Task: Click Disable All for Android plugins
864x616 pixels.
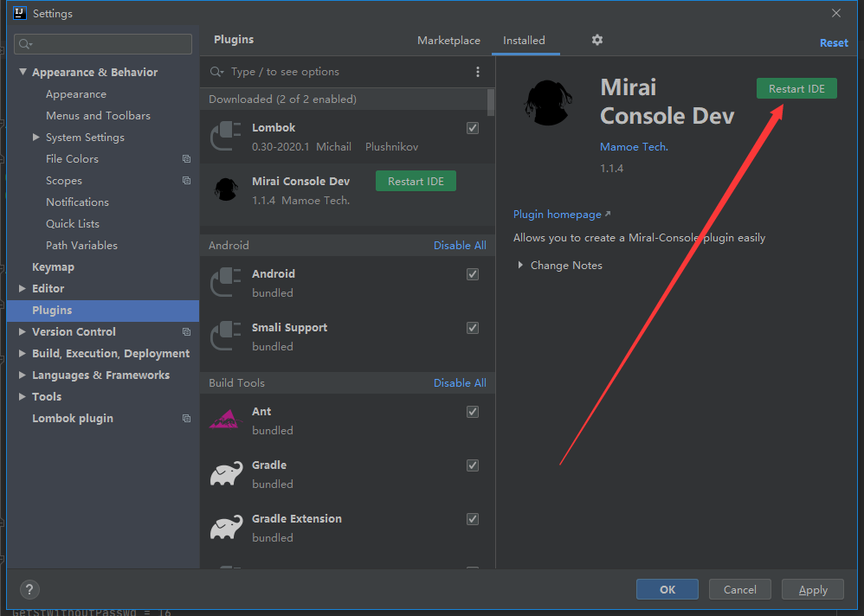Action: [460, 246]
